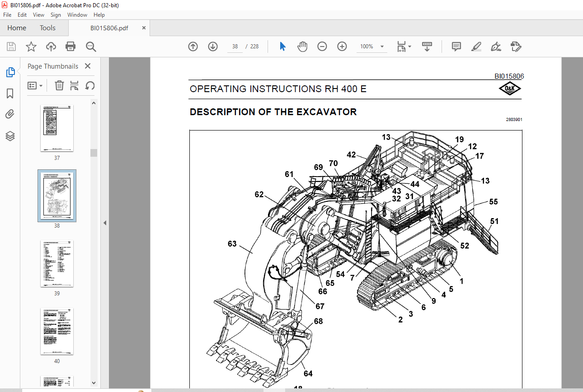Close the Page Thumbnails panel

click(88, 66)
